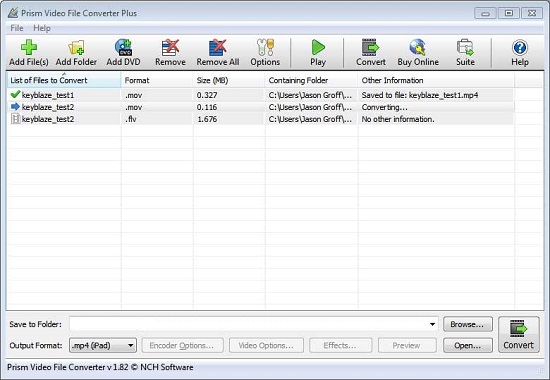Click the Add Folder toolbar icon
Viewport: 550px width, 380px height.
tap(76, 53)
